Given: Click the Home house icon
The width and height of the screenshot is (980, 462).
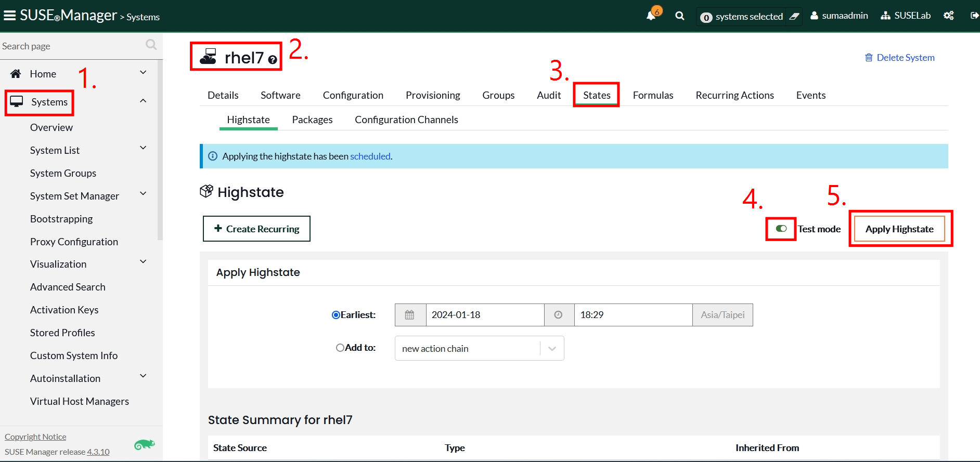Looking at the screenshot, I should click(x=16, y=74).
